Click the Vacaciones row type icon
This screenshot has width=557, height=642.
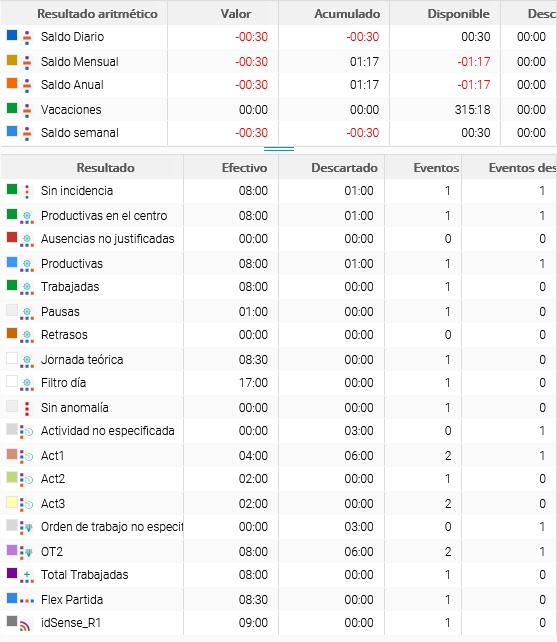click(x=27, y=110)
